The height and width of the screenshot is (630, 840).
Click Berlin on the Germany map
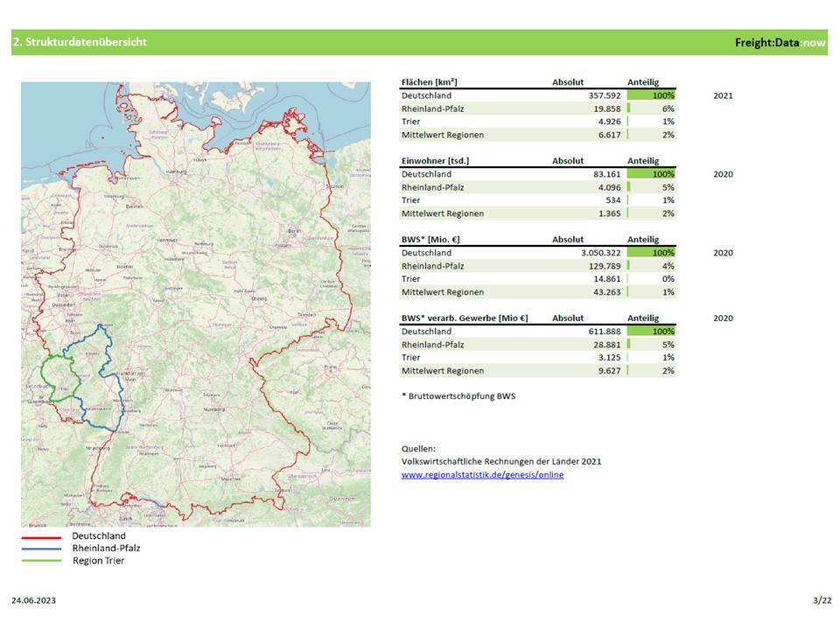pyautogui.click(x=294, y=231)
